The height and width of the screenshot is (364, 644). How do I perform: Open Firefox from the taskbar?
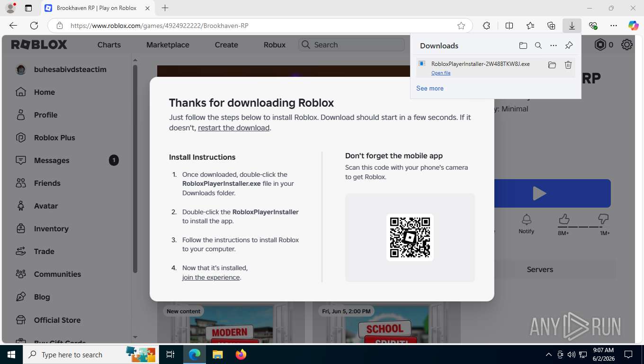[x=241, y=355]
